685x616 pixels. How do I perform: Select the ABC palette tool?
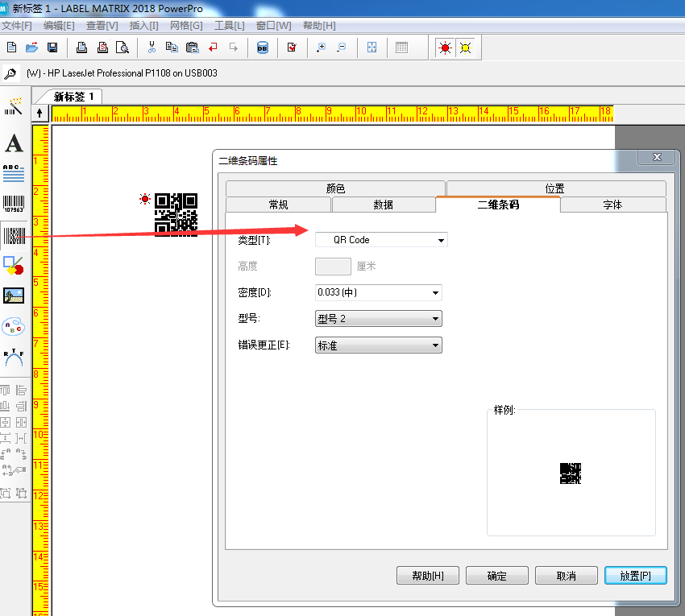(14, 327)
